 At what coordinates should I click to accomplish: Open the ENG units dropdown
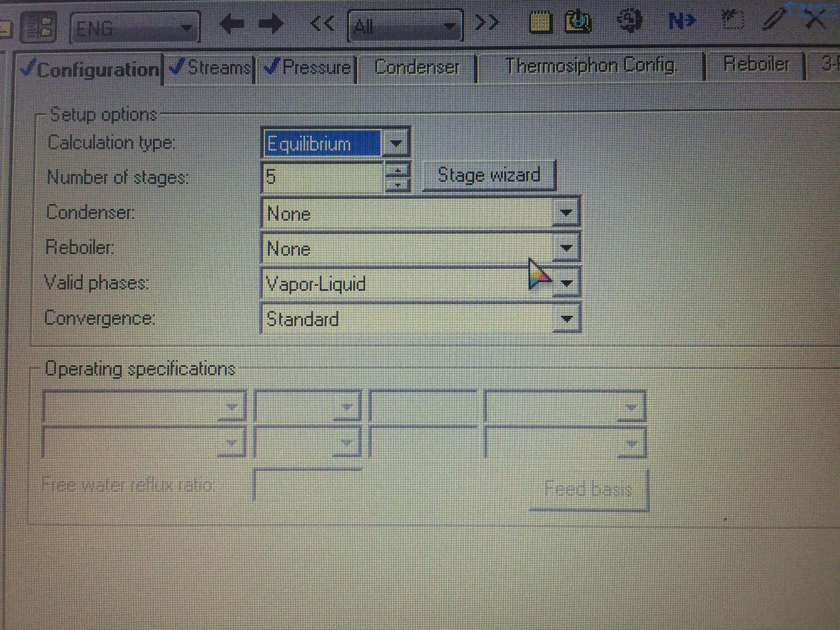(135, 27)
